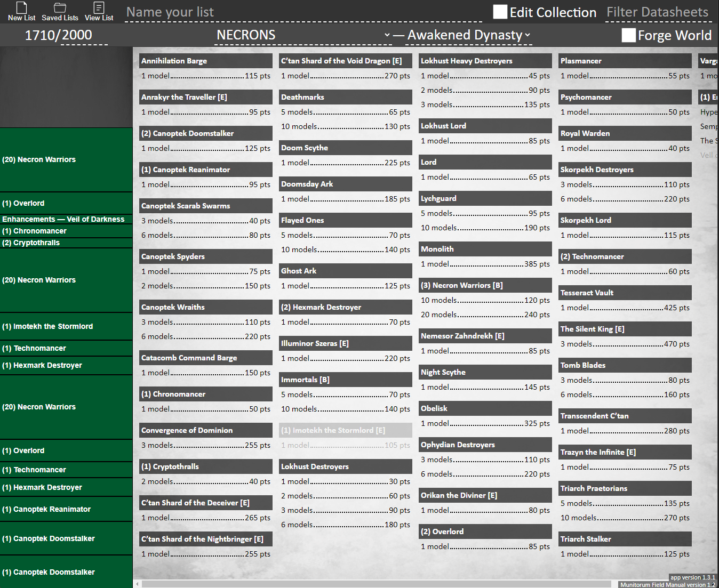The height and width of the screenshot is (588, 719).
Task: Enable the Forge World checkbox
Action: tap(628, 35)
